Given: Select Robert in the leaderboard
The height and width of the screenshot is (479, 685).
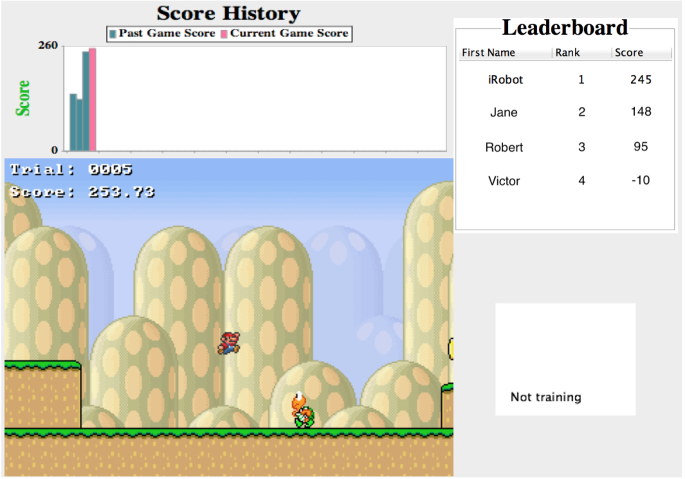Looking at the screenshot, I should [x=504, y=147].
